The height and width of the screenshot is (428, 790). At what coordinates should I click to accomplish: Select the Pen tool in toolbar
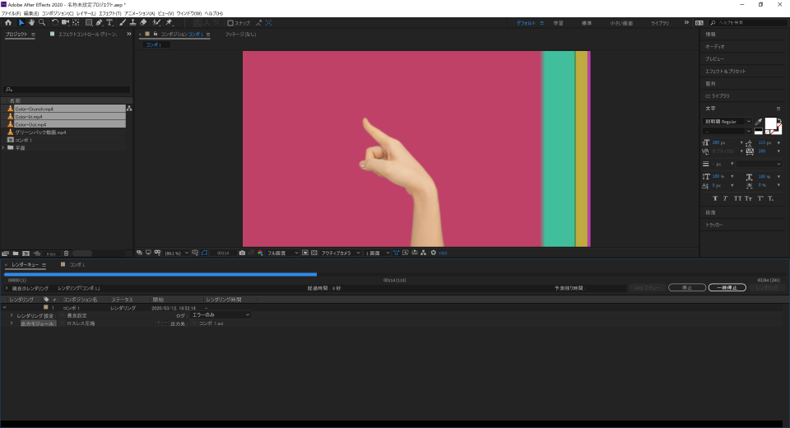click(99, 23)
